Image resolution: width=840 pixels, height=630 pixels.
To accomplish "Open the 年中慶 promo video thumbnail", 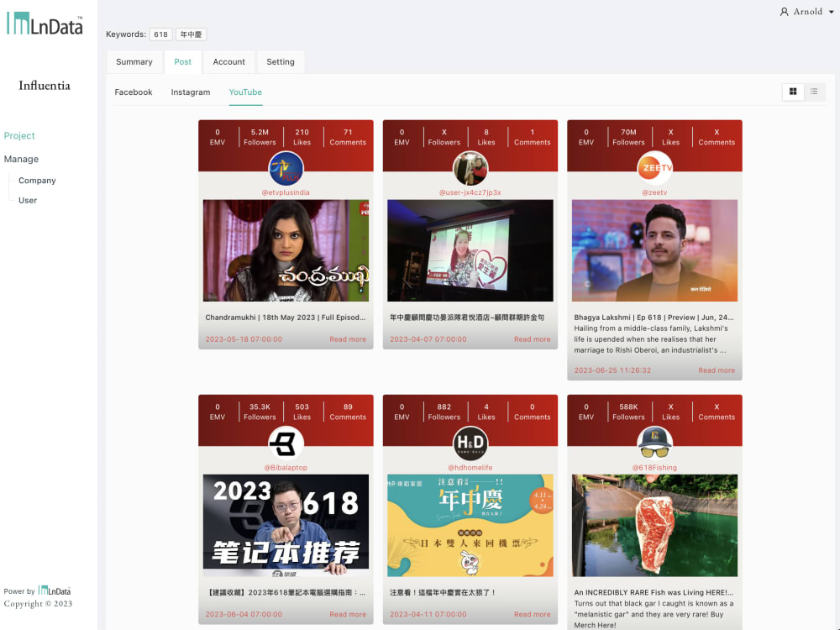I will (x=470, y=526).
